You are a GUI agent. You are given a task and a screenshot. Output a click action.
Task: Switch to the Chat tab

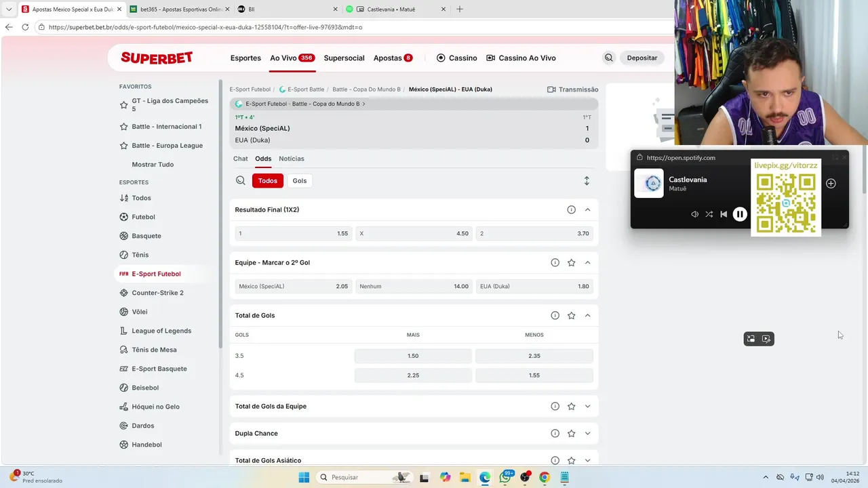241,159
